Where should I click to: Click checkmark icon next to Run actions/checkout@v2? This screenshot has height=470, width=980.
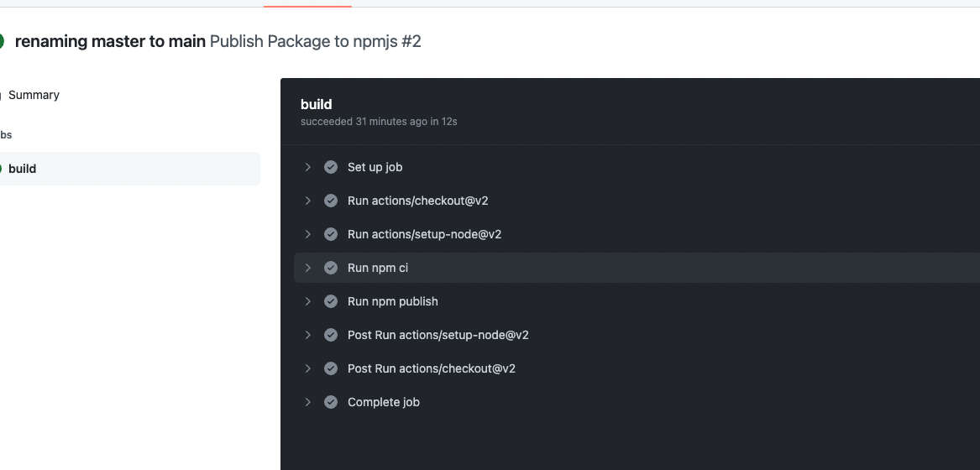331,201
